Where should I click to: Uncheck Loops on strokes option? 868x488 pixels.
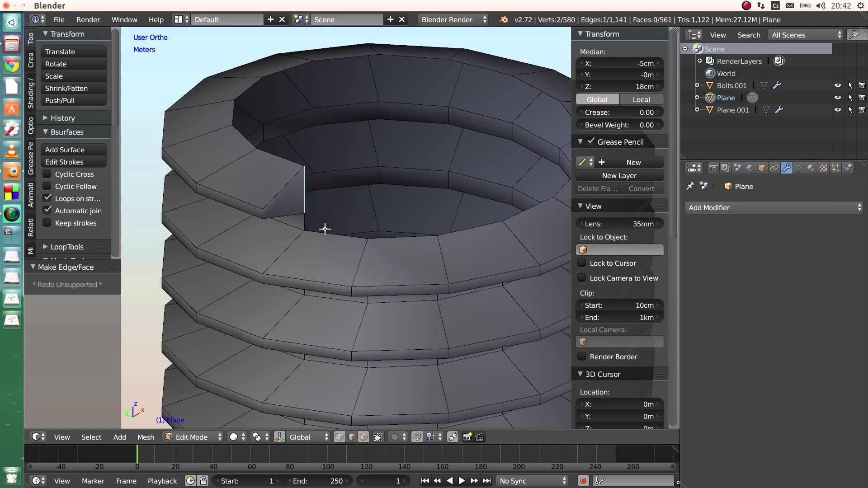tap(47, 198)
